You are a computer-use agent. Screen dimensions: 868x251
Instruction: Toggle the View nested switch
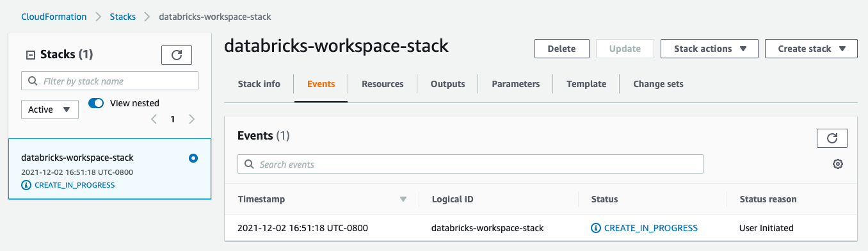click(96, 103)
